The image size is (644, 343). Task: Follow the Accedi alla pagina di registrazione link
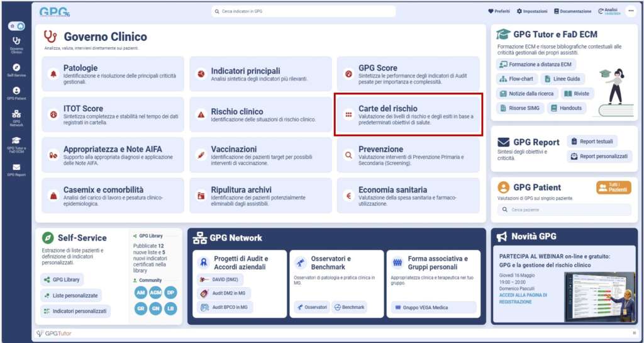523,298
